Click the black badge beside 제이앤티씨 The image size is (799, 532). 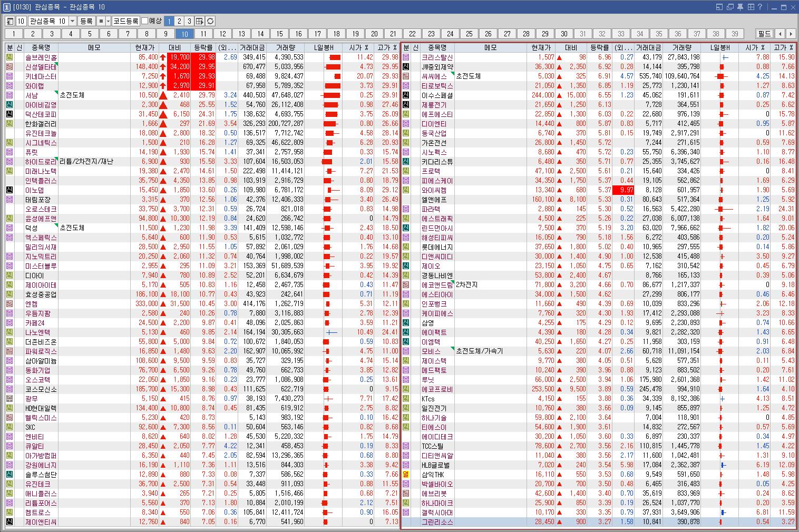9,522
